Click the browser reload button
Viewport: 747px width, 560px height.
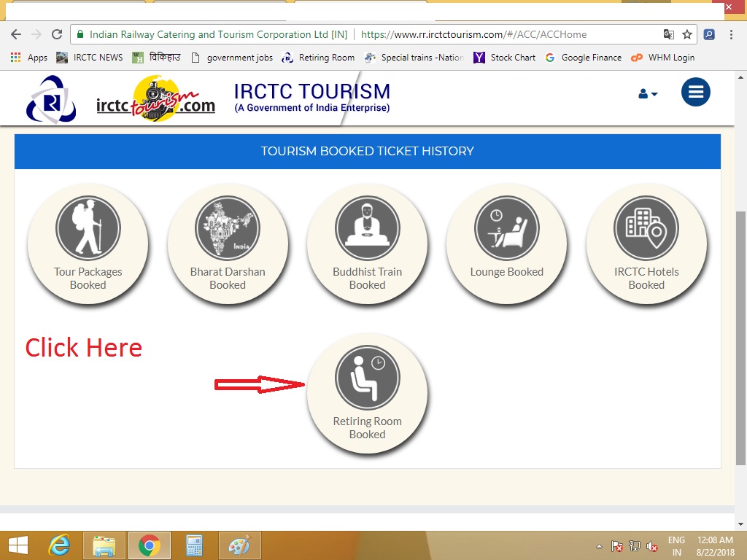pyautogui.click(x=58, y=34)
